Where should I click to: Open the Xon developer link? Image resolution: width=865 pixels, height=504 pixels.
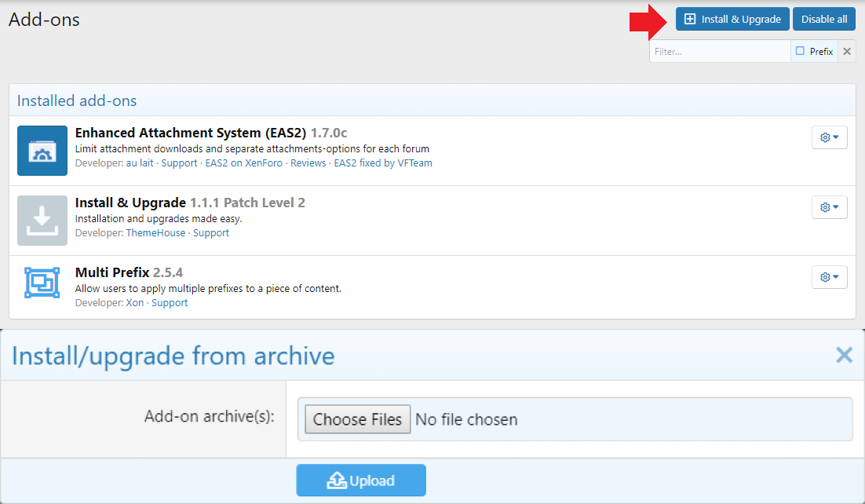(x=135, y=303)
